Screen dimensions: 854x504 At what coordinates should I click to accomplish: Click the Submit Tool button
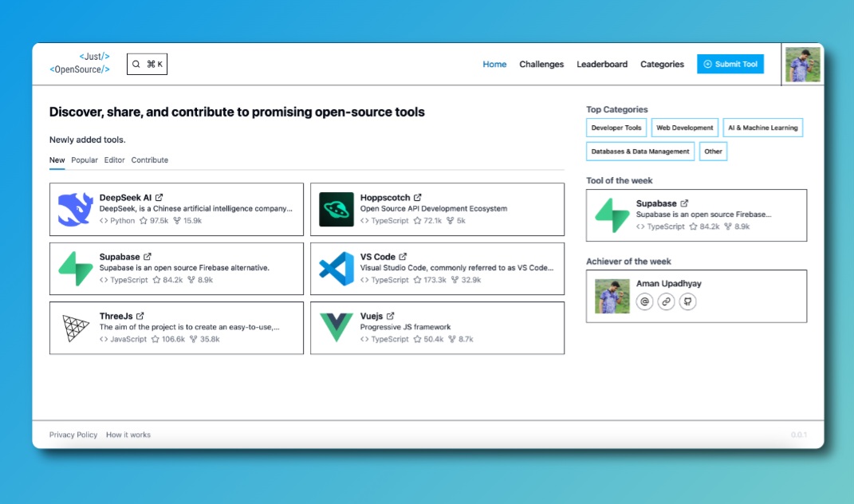click(x=730, y=64)
